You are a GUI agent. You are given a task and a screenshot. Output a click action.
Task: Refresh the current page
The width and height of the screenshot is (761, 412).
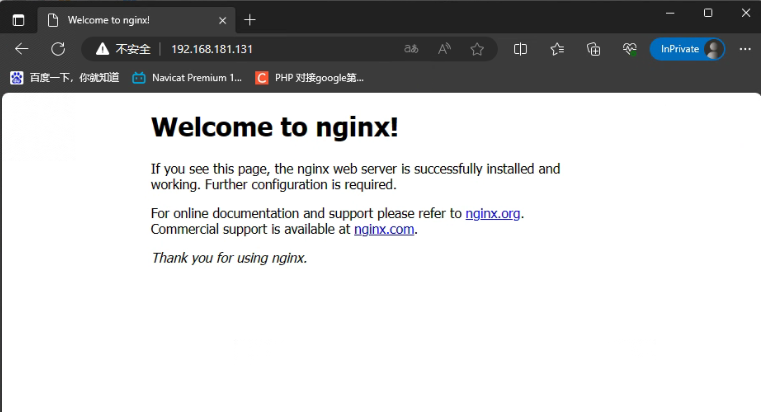point(58,49)
